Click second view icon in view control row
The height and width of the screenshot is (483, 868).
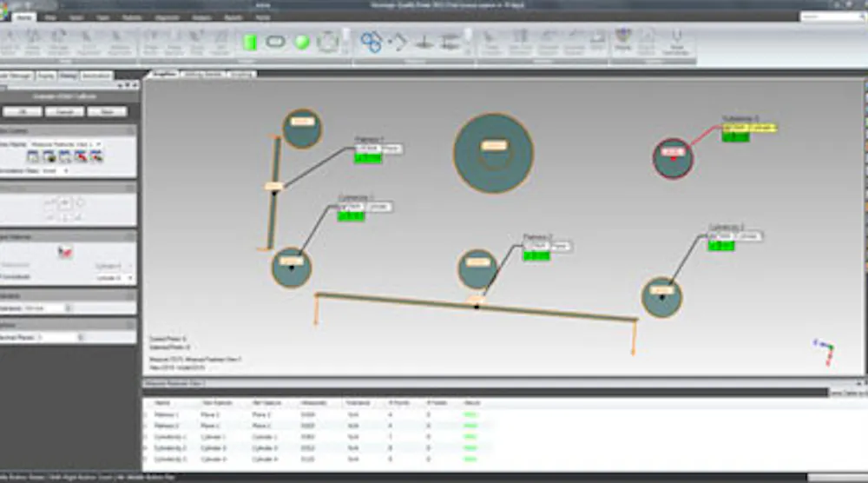49,156
